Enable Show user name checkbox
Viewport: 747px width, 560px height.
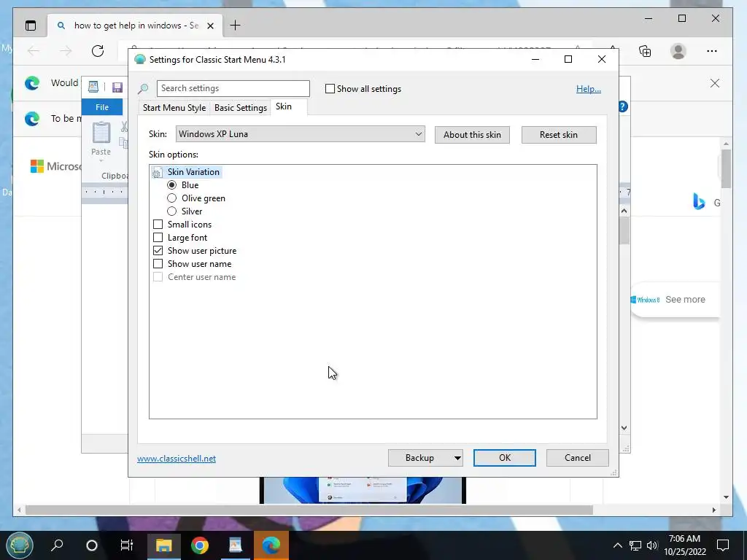pos(158,264)
